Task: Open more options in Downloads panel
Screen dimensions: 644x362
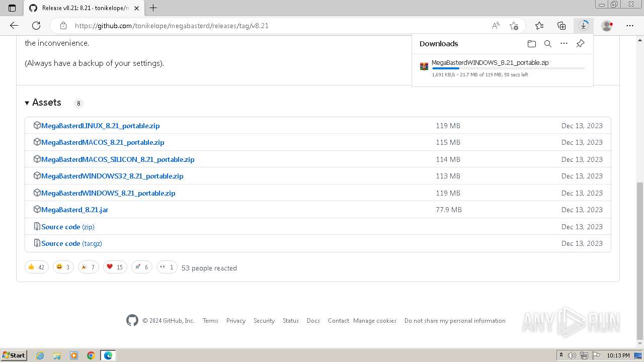Action: [x=564, y=44]
